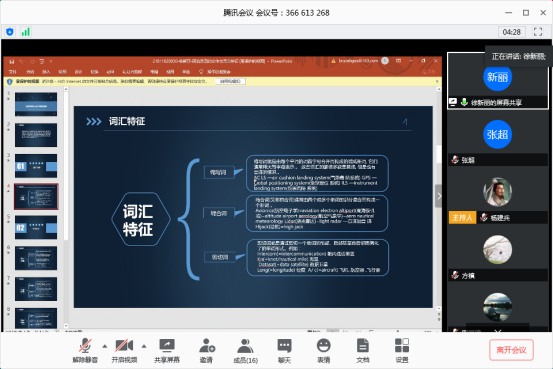Screen dimensions: 553x369
Task: Open the 设置 settings icon
Action: click(x=402, y=351)
